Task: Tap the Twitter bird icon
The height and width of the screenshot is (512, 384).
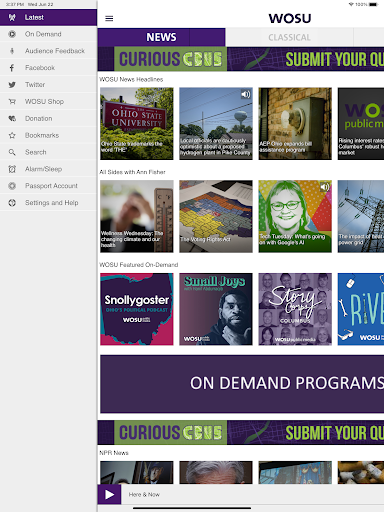Action: pyautogui.click(x=12, y=85)
